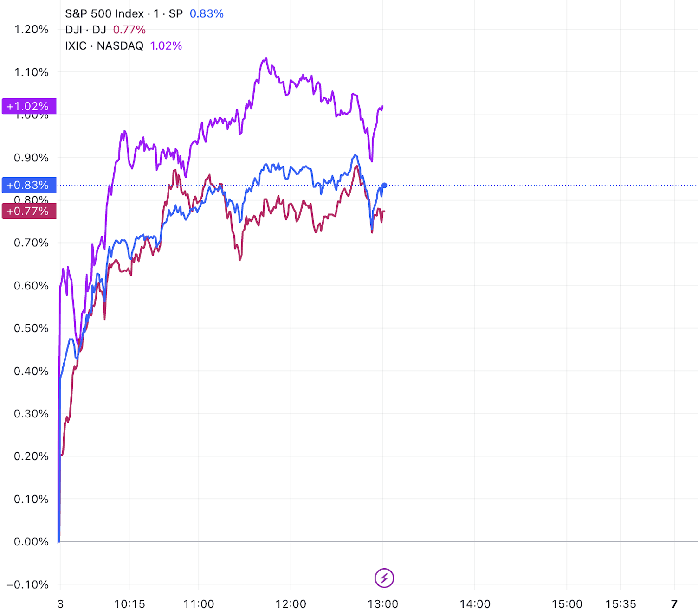Viewport: 698px width, 616px height.
Task: Click the purple lightning bolt event icon
Action: pyautogui.click(x=384, y=578)
